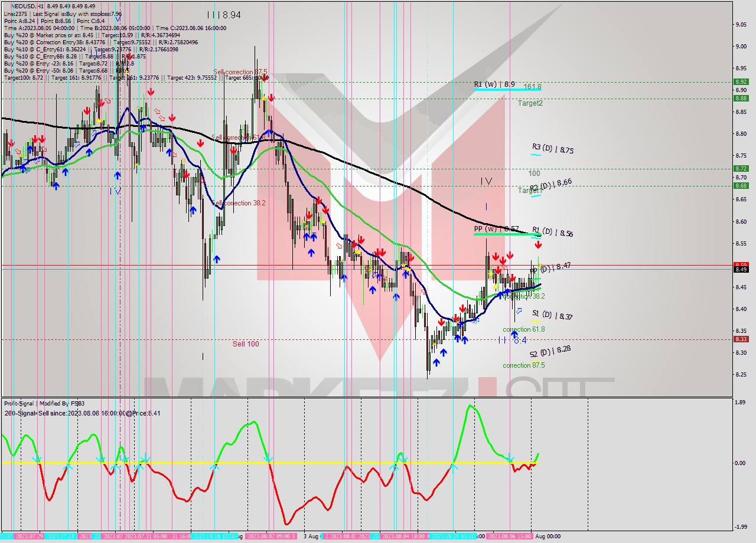The height and width of the screenshot is (543, 756).
Task: Click the 'PP (D) | 8.47' daily pivot label
Action: [x=550, y=268]
